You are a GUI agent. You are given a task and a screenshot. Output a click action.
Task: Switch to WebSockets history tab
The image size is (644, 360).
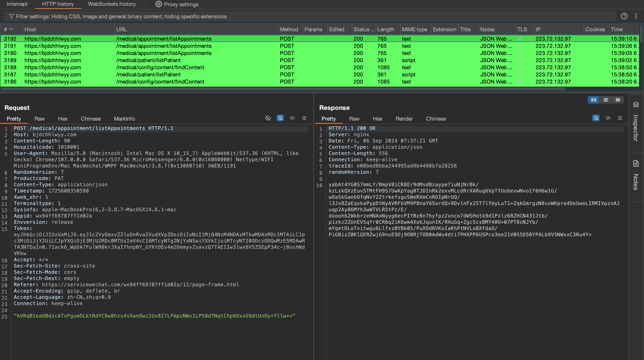pyautogui.click(x=112, y=4)
